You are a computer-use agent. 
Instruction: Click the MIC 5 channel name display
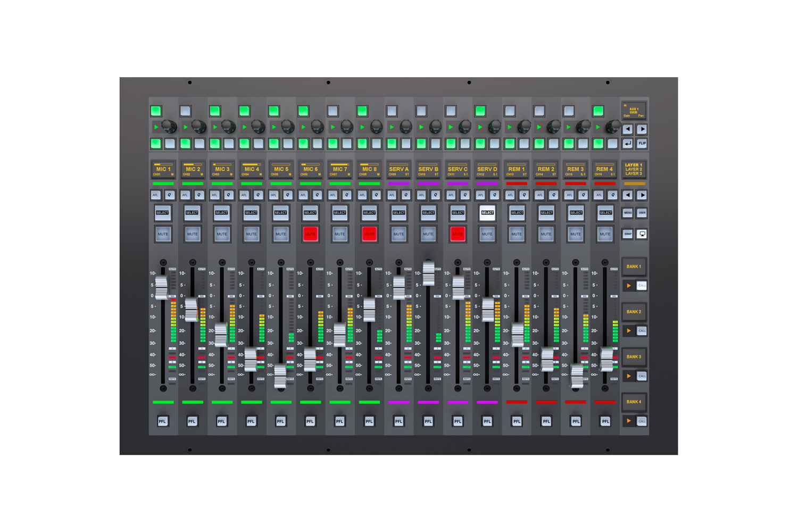[x=280, y=169]
